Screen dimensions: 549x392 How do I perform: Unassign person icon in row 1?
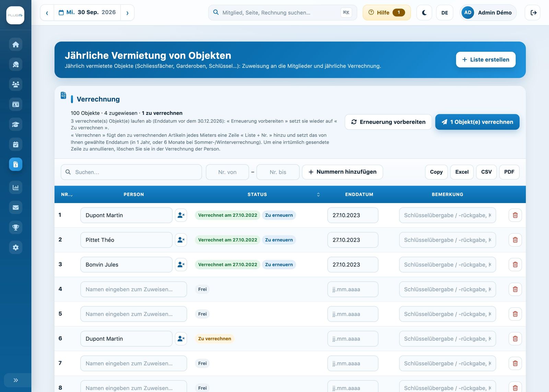click(181, 215)
